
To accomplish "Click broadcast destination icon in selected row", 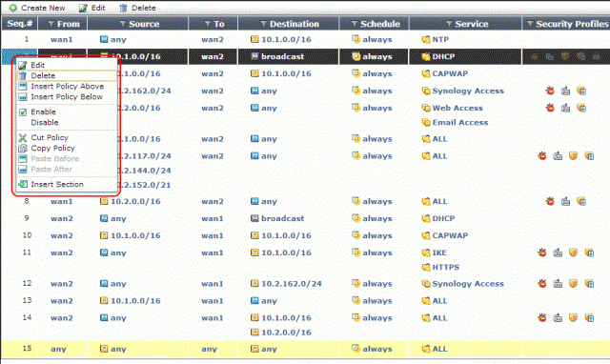I will (254, 56).
